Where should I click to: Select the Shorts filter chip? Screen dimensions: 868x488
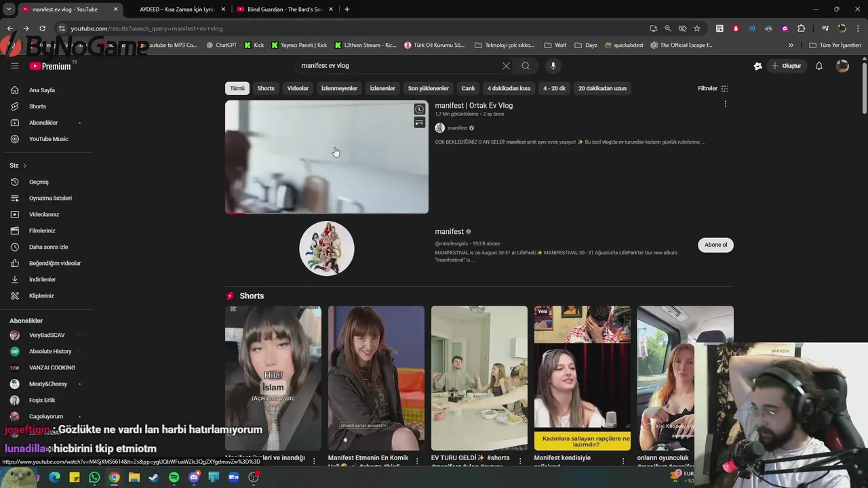pos(266,88)
